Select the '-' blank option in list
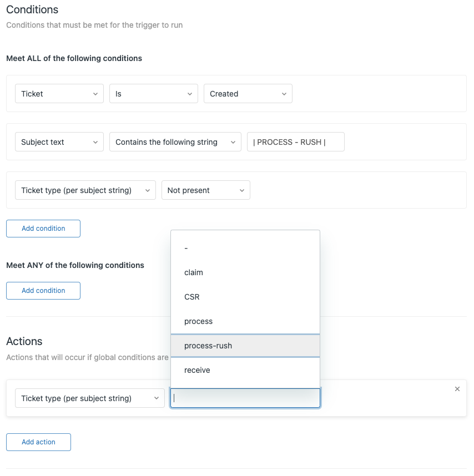The image size is (474, 476). 245,248
